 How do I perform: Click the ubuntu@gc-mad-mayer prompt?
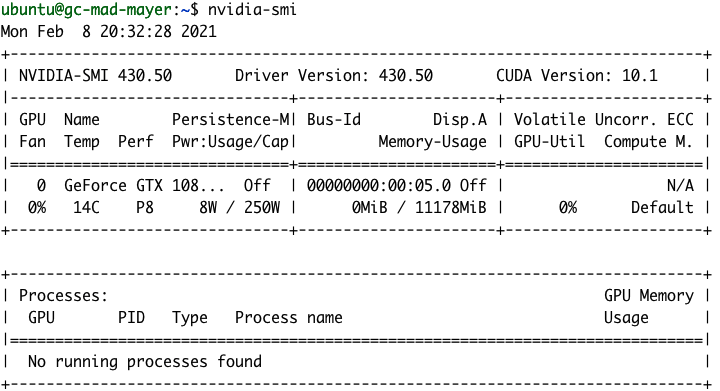point(86,9)
